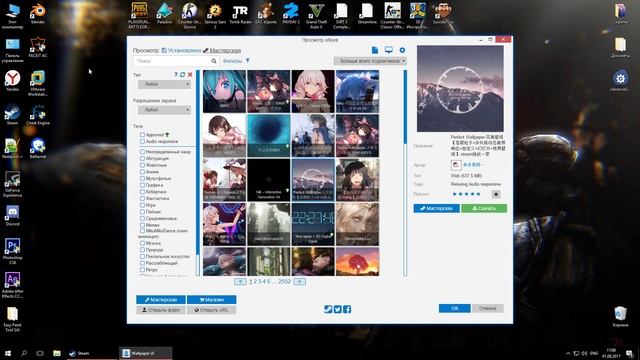Open the Discord desktop icon

tap(12, 215)
